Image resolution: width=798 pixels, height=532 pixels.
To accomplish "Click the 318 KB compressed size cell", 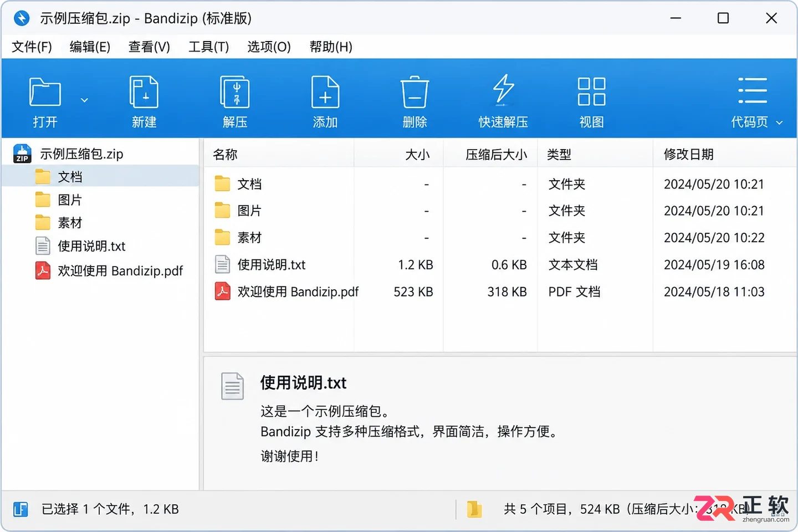I will coord(507,291).
